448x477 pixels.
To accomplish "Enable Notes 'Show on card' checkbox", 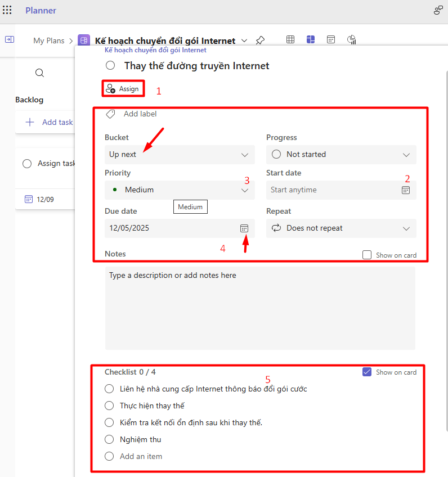I will pyautogui.click(x=367, y=255).
